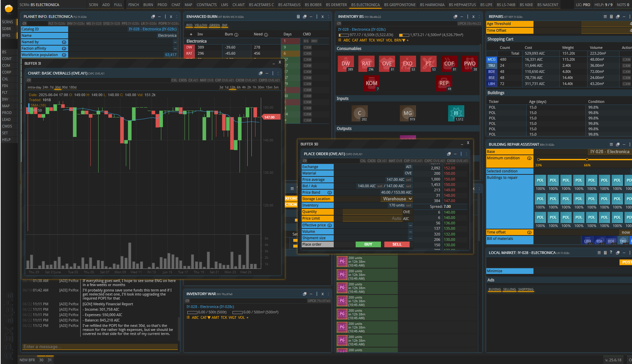Open Place Order tile's three-dot menu

(x=467, y=154)
